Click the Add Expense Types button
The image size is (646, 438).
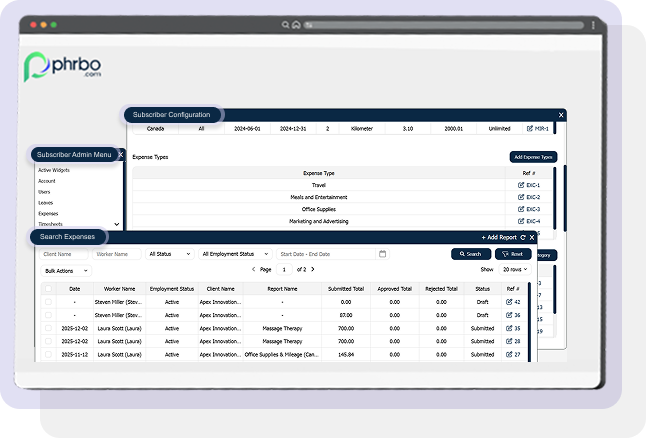[532, 157]
